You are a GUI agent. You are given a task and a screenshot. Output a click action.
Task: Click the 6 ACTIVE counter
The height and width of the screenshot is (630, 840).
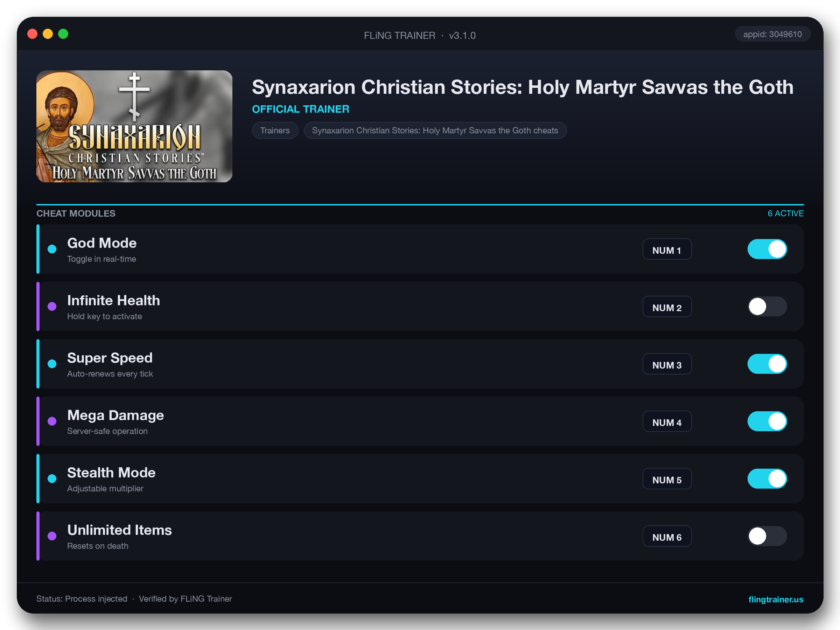pyautogui.click(x=785, y=213)
